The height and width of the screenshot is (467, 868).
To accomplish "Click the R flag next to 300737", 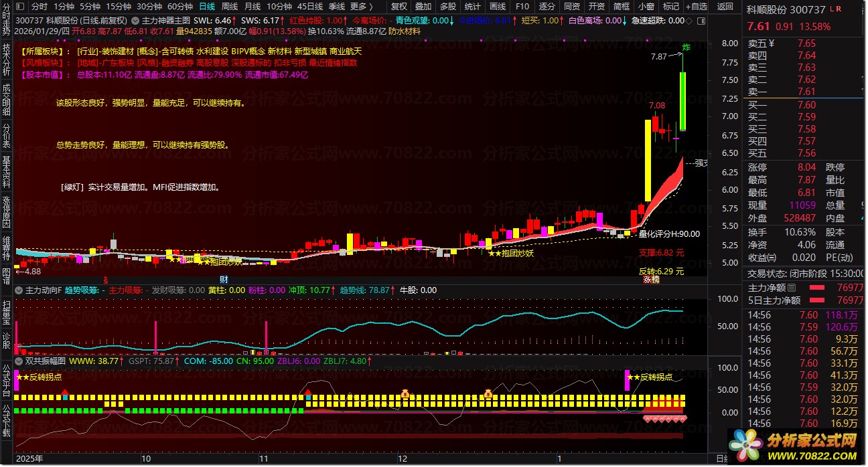I will coord(839,9).
